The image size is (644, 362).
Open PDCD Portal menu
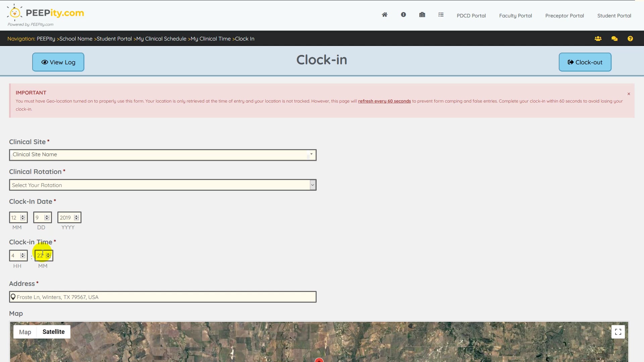pyautogui.click(x=471, y=15)
